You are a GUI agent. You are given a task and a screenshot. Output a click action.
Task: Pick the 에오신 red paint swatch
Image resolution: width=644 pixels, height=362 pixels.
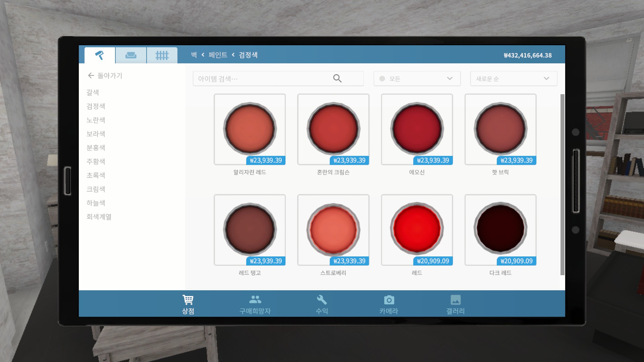tap(417, 129)
